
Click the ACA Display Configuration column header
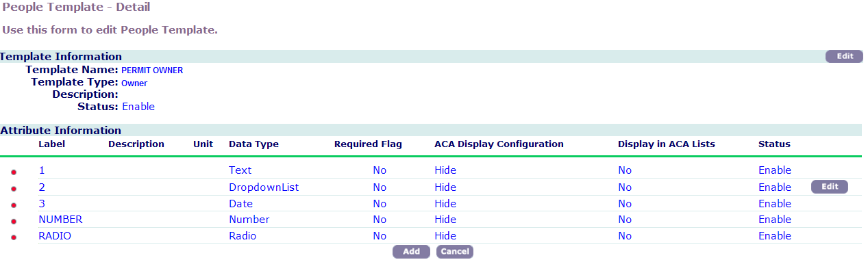click(x=499, y=144)
